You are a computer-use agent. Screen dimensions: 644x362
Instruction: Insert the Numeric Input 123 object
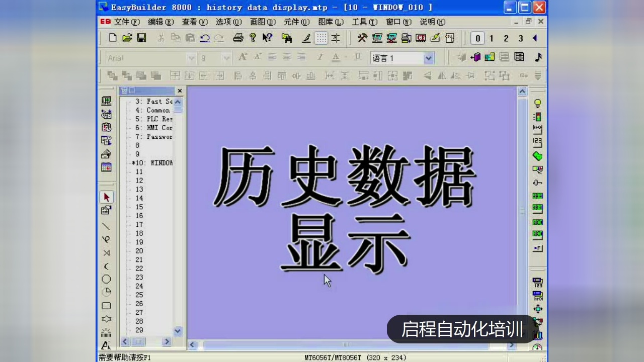[537, 143]
